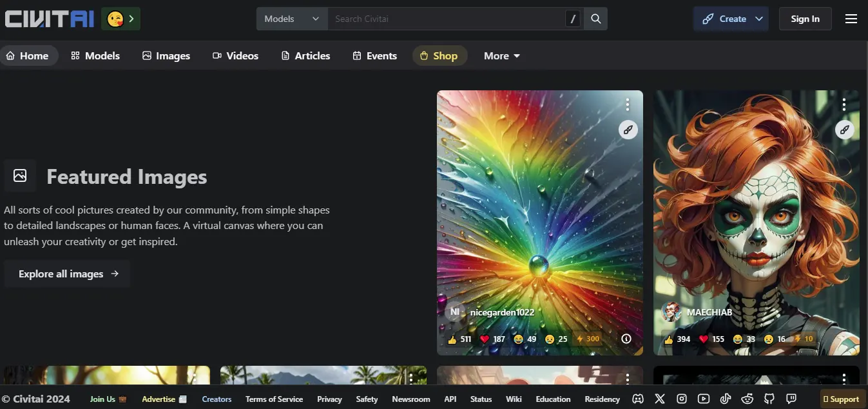Viewport: 868px width, 409px height.
Task: Show info icon on rainbow image
Action: (626, 339)
